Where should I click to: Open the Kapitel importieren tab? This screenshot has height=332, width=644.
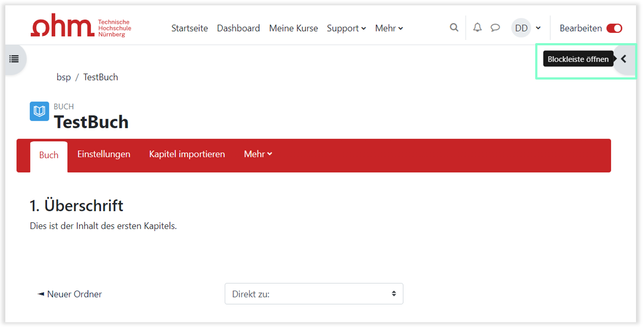tap(187, 154)
